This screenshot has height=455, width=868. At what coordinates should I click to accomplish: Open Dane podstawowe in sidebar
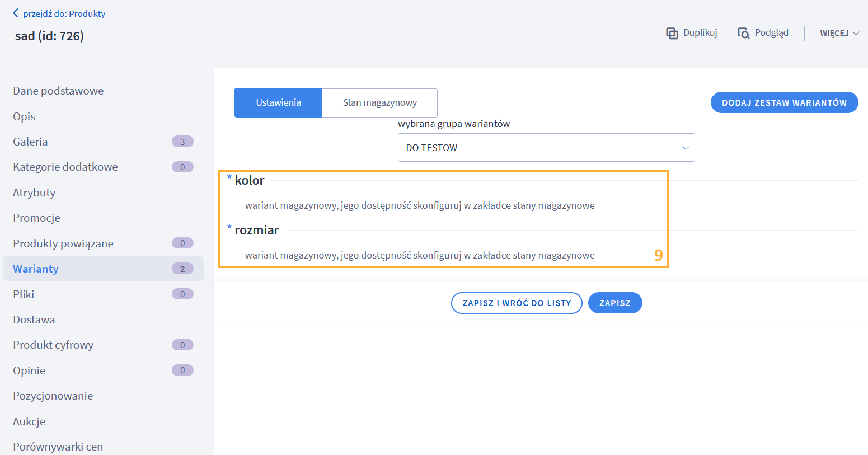58,91
